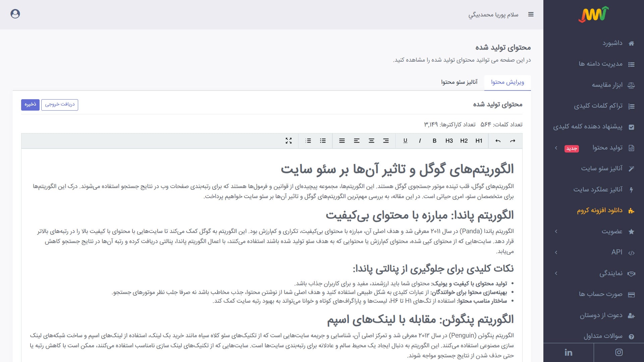Click the undo arrow in toolbar
Image resolution: width=644 pixels, height=362 pixels.
click(x=498, y=141)
